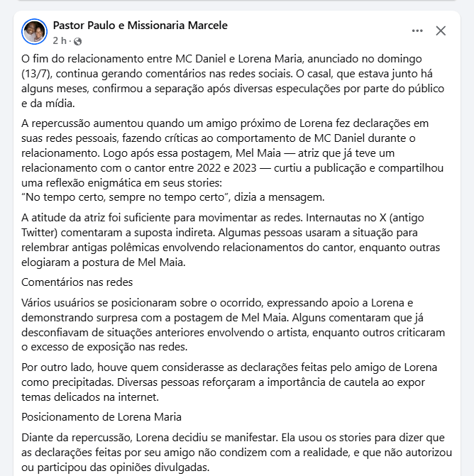Hide this post with the X icon
474x476 pixels.
point(441,31)
